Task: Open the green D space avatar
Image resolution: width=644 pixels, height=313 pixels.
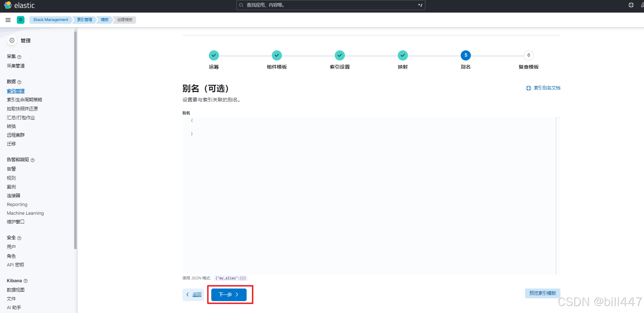Action: [x=21, y=20]
